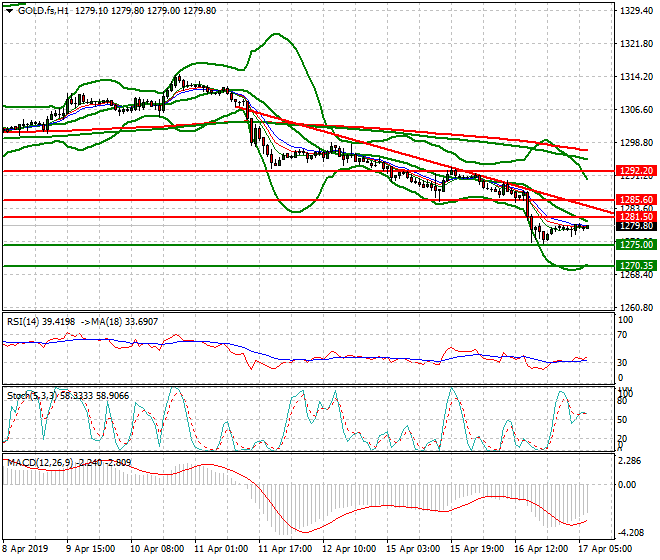Click the 1329.40 price scale label
Screen dimensions: 660x560
(636, 12)
